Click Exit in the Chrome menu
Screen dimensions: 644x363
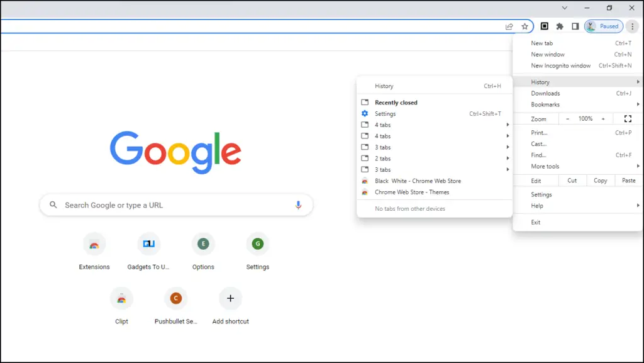pyautogui.click(x=578, y=222)
